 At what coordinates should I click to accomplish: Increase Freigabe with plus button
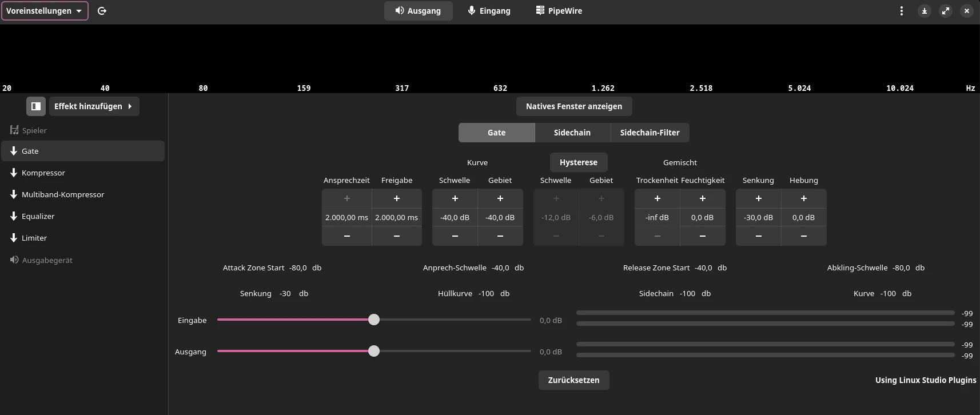[397, 198]
